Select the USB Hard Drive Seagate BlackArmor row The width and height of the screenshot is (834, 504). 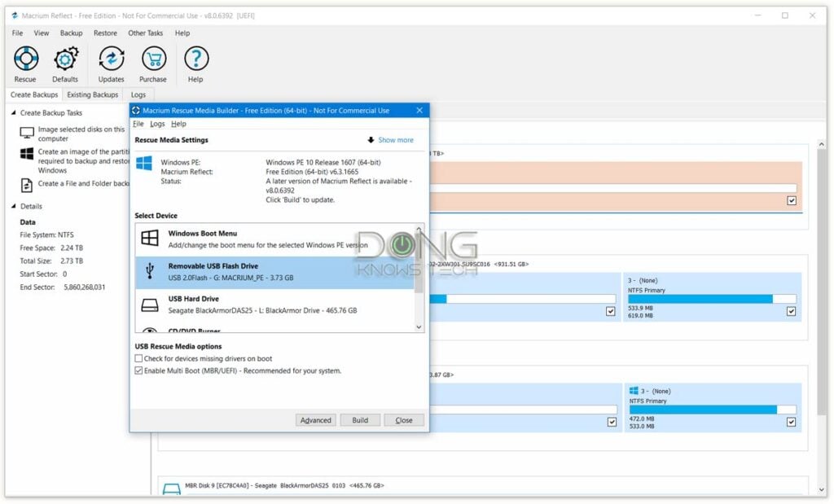(274, 305)
